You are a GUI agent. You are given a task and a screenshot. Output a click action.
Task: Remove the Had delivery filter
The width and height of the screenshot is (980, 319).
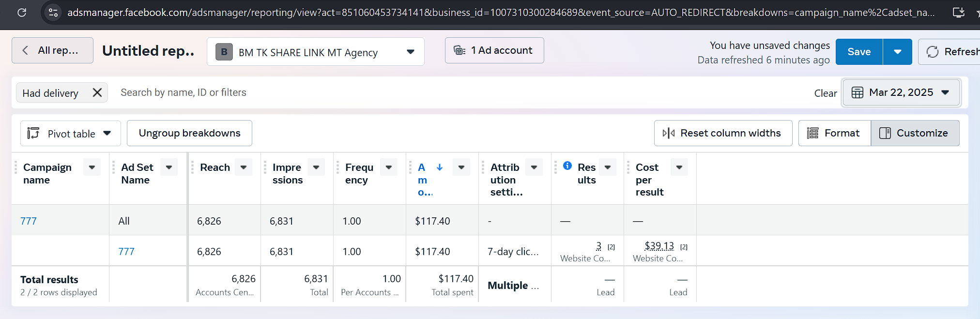[x=97, y=92]
